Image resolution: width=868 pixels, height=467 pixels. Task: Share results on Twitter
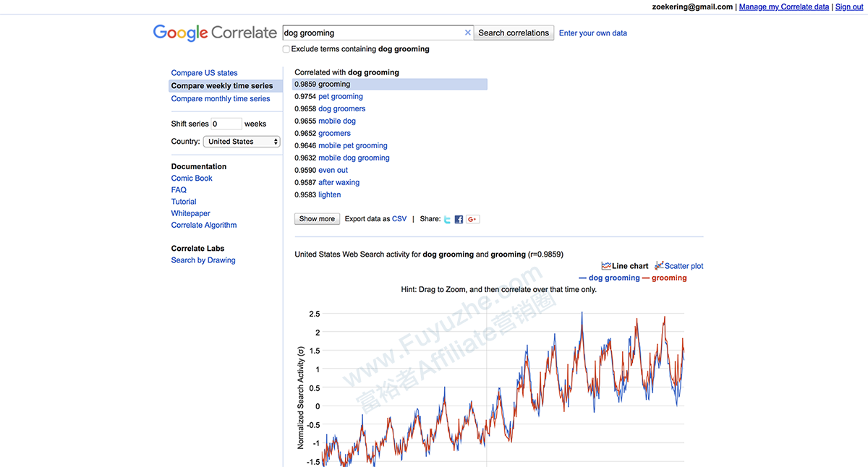pos(448,219)
